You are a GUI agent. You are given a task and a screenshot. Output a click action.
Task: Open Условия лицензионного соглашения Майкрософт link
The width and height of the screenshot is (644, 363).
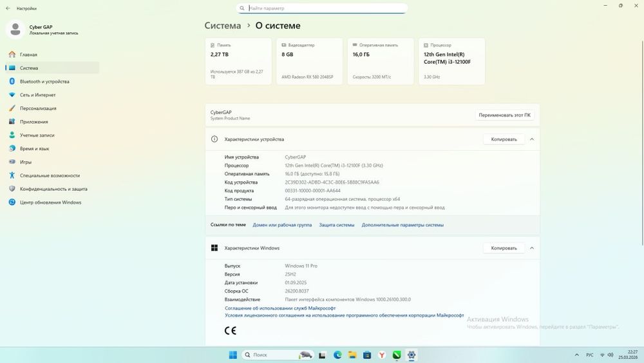coord(344,316)
